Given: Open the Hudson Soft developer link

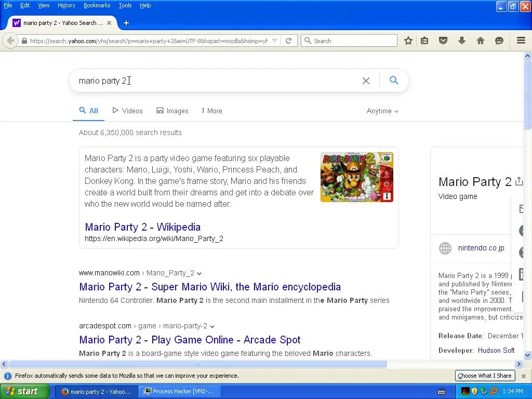Looking at the screenshot, I should [x=496, y=350].
